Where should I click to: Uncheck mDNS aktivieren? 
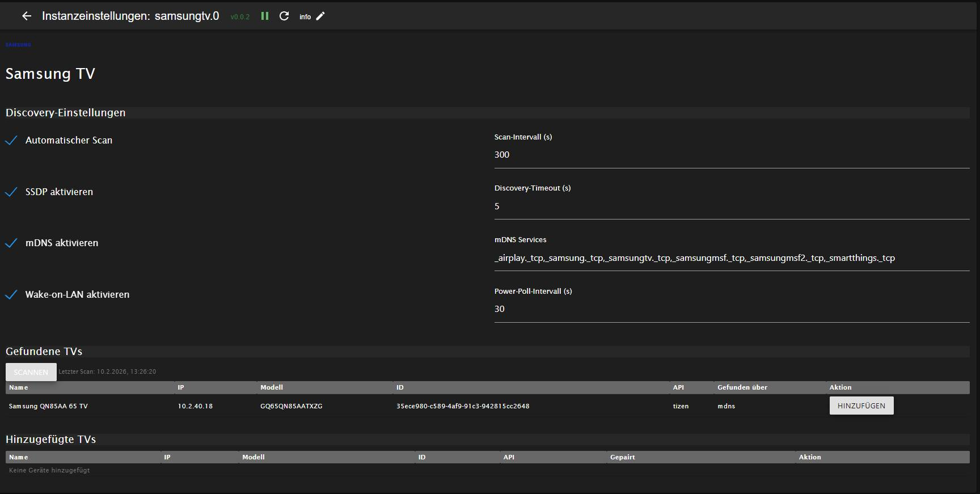pyautogui.click(x=11, y=243)
